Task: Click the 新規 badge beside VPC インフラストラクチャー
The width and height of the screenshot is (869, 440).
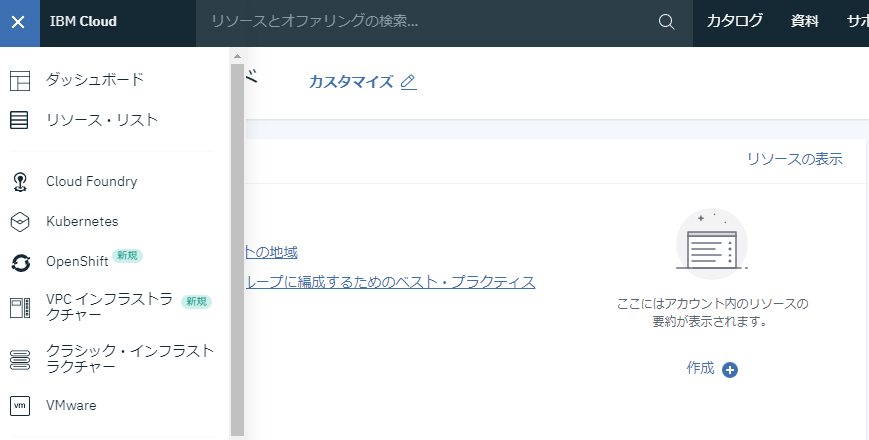Action: click(197, 301)
